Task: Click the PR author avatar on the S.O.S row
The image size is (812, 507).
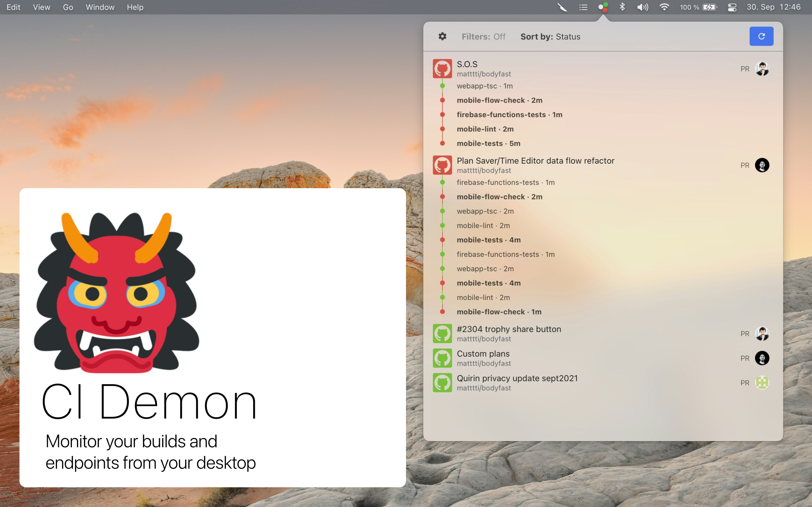Action: pos(762,68)
